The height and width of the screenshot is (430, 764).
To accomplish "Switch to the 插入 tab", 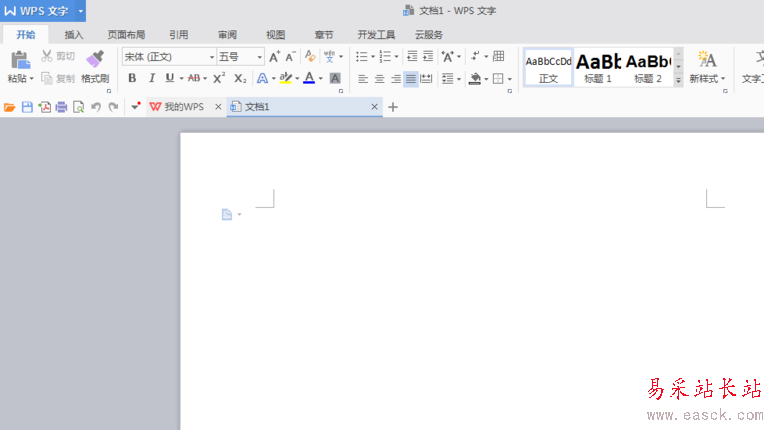I will click(x=74, y=35).
